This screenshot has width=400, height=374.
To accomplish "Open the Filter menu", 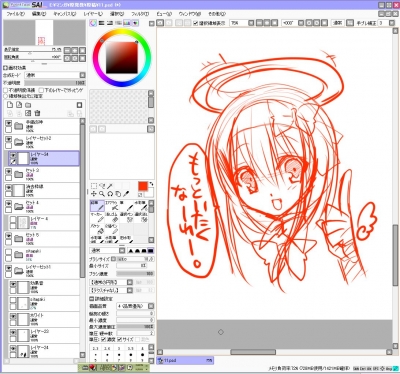I will click(140, 14).
